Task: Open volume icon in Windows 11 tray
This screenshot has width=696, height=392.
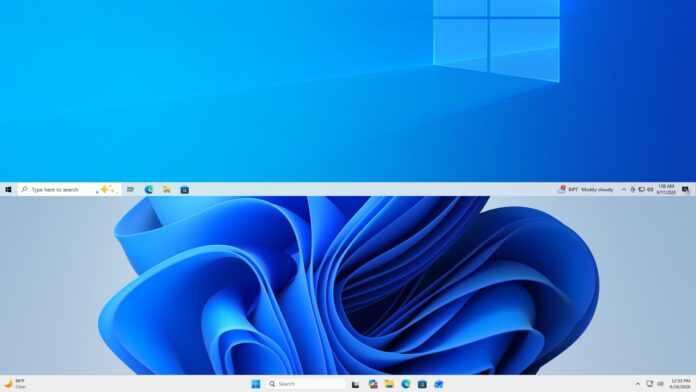Action: (x=660, y=384)
